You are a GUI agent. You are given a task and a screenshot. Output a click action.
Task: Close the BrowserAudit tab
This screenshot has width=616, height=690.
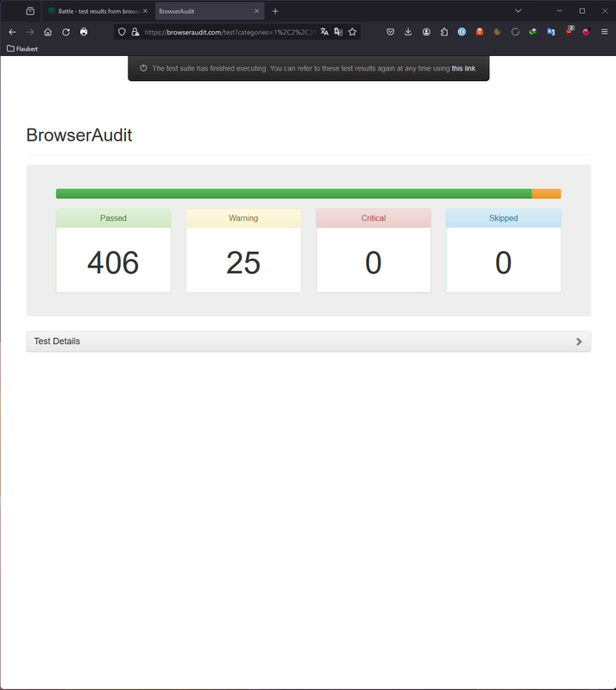(257, 11)
